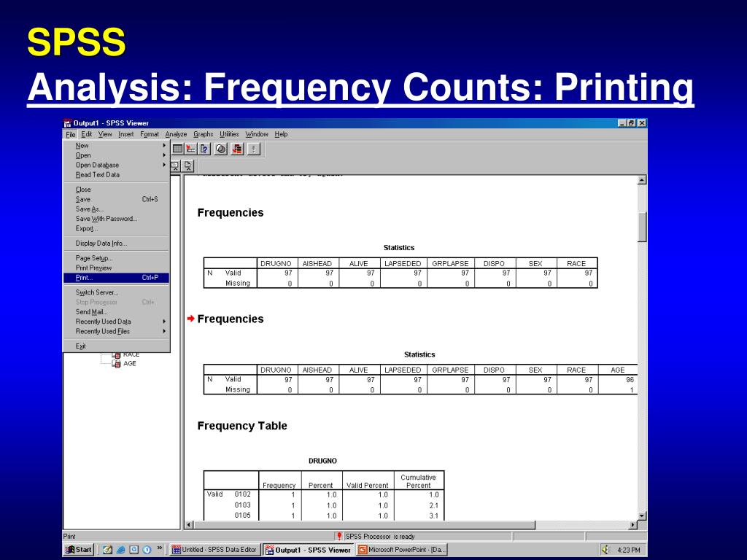Click the SPSS Viewer title bar icon
Viewport: 747px width, 560px height.
tap(68, 122)
